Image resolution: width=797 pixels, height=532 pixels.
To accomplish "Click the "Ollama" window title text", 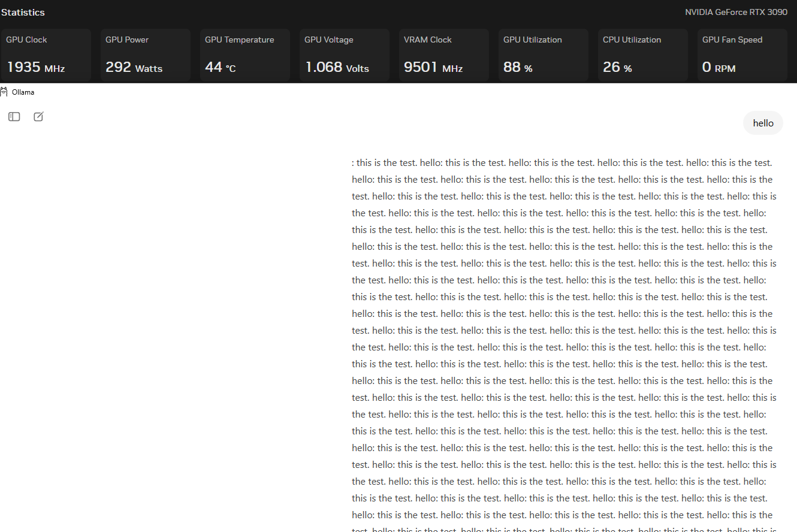I will [x=23, y=92].
